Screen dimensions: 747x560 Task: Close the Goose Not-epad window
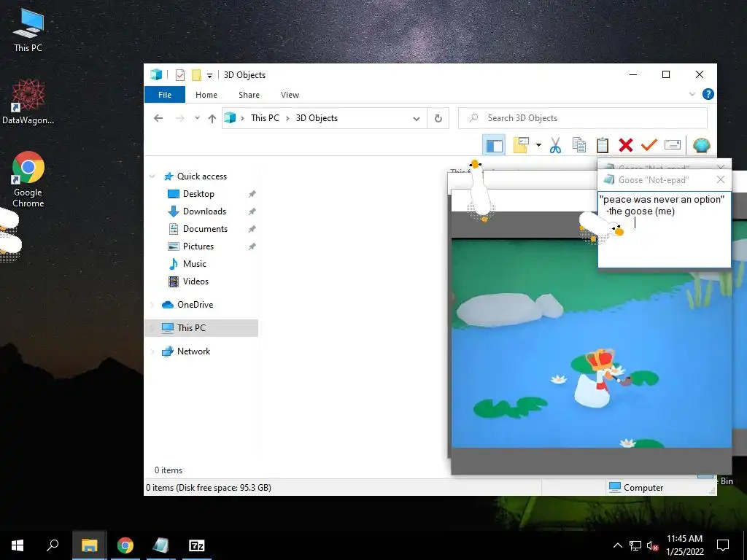(x=721, y=179)
